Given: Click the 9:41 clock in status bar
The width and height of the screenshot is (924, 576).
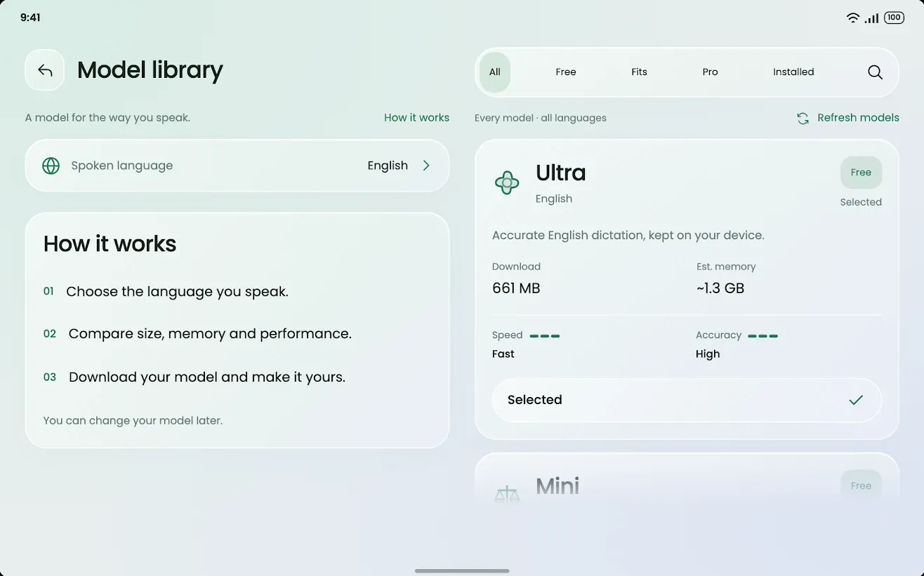Looking at the screenshot, I should pyautogui.click(x=30, y=18).
